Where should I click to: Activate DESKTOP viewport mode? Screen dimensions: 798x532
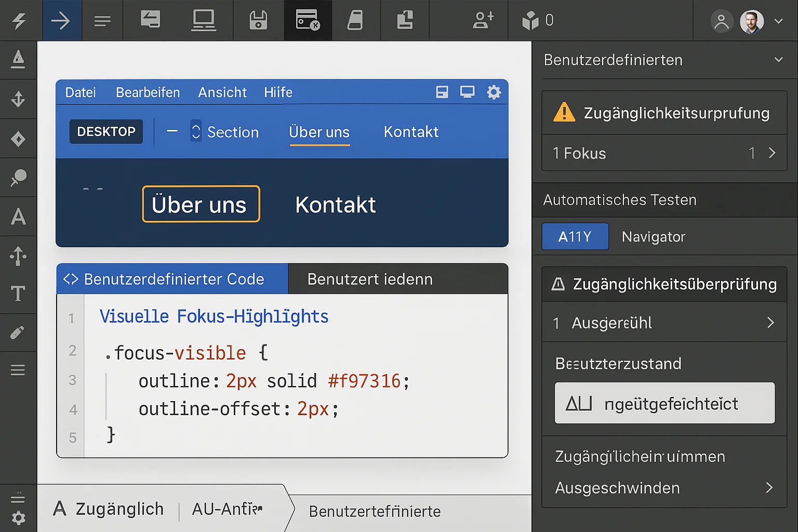point(106,131)
